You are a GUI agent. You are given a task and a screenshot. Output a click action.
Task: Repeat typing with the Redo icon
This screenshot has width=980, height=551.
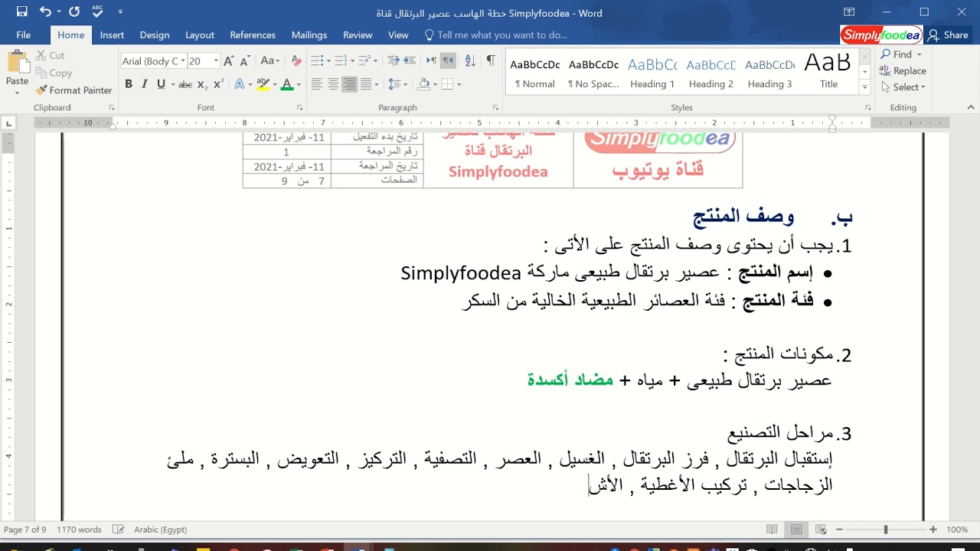click(74, 12)
